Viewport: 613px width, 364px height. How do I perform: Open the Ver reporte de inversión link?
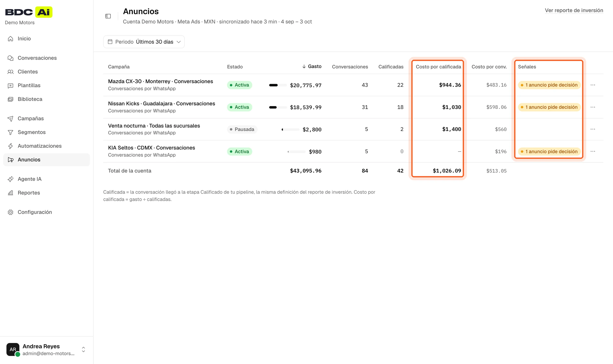pyautogui.click(x=574, y=10)
